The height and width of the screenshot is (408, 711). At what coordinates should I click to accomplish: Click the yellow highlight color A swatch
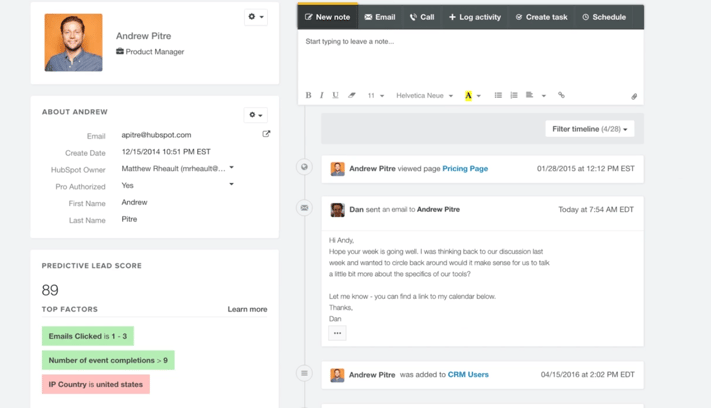point(468,96)
